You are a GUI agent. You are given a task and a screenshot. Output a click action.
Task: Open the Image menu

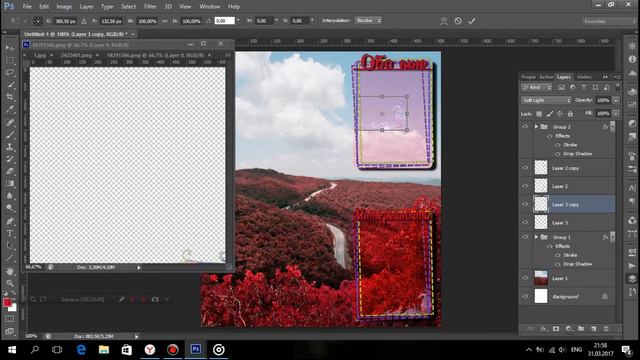tap(64, 7)
